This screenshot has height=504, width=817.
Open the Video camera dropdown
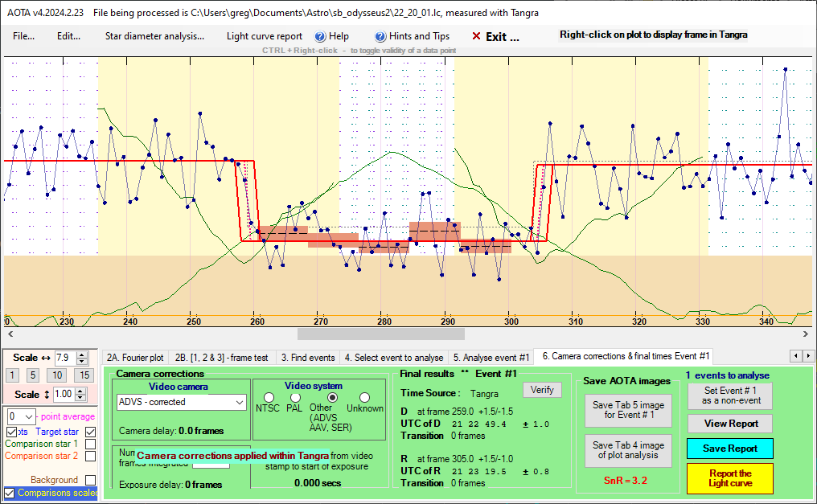pyautogui.click(x=239, y=402)
